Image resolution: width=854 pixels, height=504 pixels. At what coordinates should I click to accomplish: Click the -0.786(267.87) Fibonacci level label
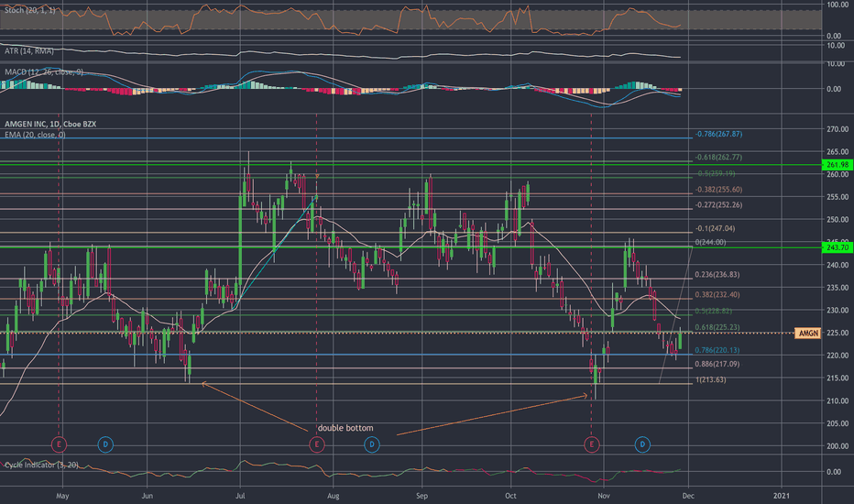point(718,134)
